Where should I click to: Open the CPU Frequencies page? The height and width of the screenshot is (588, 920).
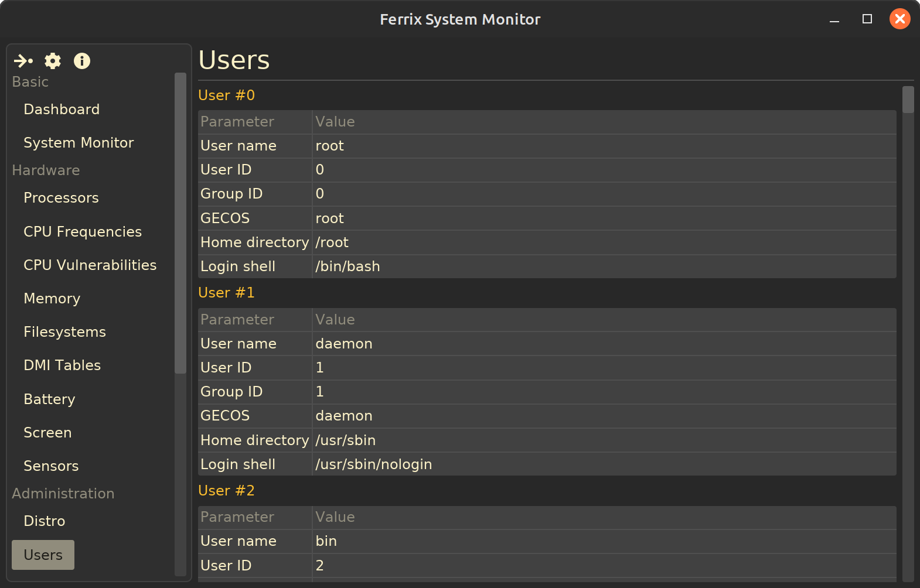[x=83, y=232]
